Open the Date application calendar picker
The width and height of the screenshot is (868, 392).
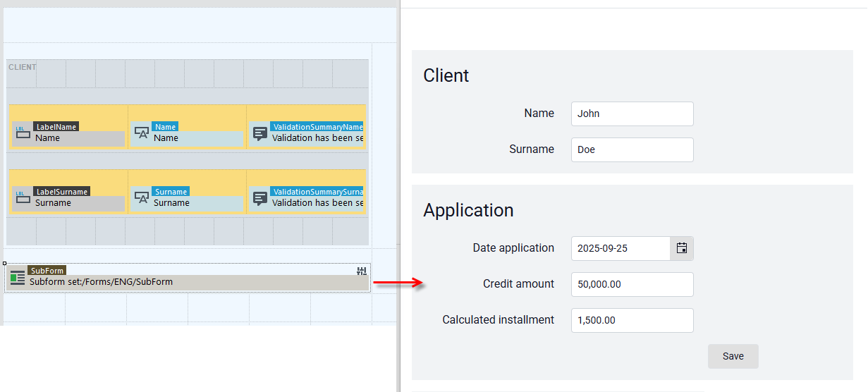682,248
